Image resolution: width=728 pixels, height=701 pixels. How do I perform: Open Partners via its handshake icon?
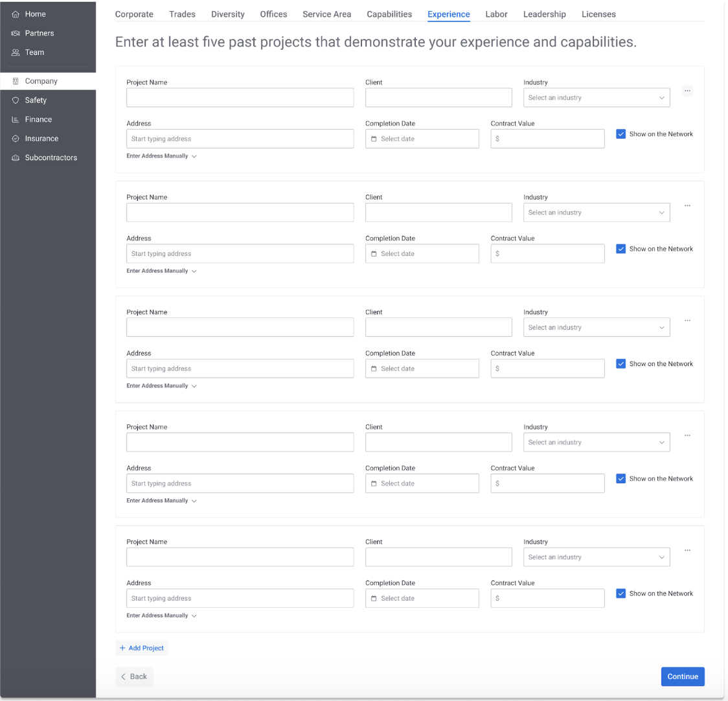(16, 33)
